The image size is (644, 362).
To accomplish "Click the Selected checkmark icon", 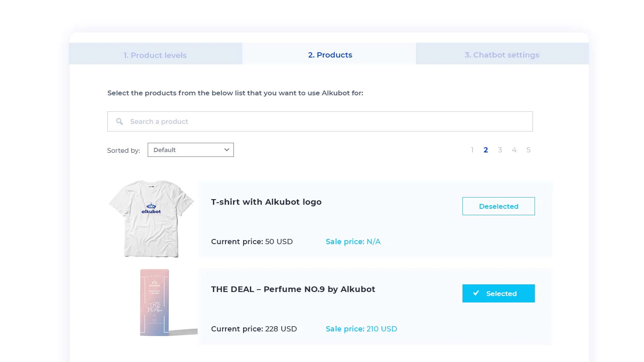I will point(476,293).
